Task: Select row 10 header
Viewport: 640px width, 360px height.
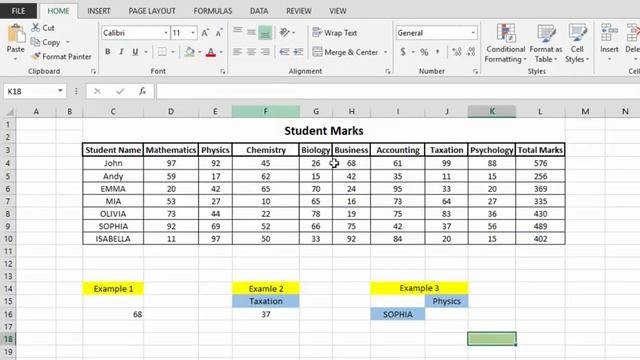Action: (8, 239)
